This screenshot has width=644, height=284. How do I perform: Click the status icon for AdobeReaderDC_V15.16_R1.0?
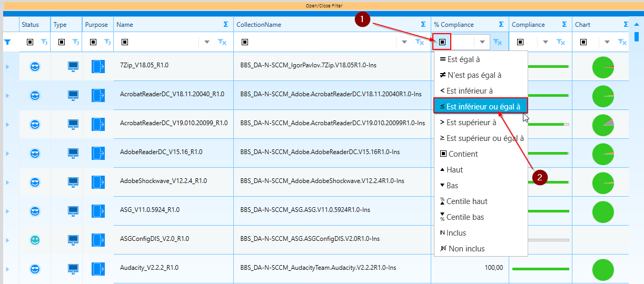[35, 154]
